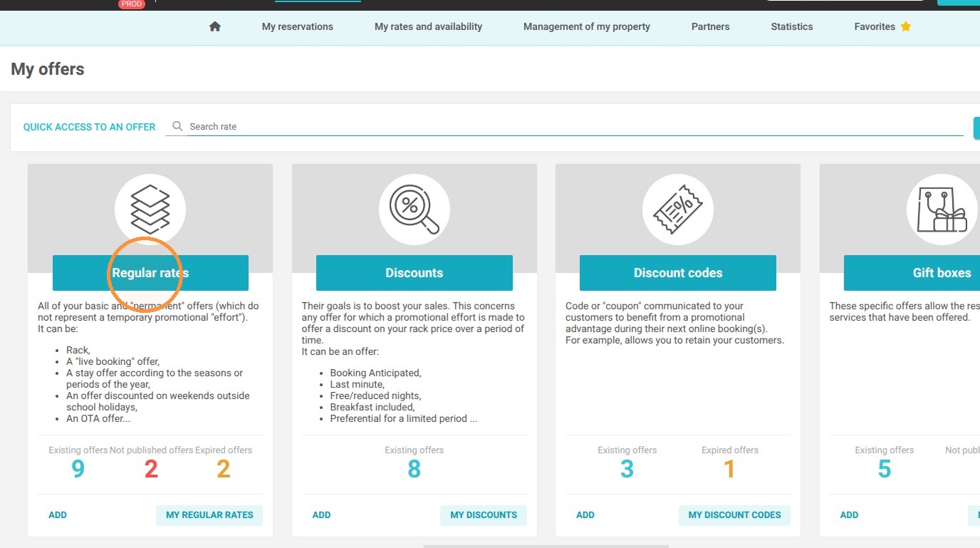Click the "Booking Anticipated," list item

tap(376, 373)
